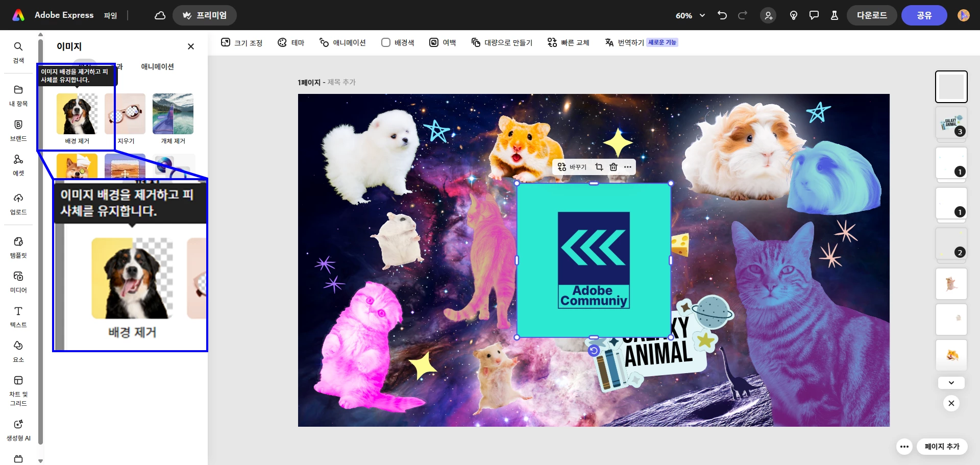Select the 배경 제거 dog thumbnail
The image size is (980, 465).
[x=77, y=114]
